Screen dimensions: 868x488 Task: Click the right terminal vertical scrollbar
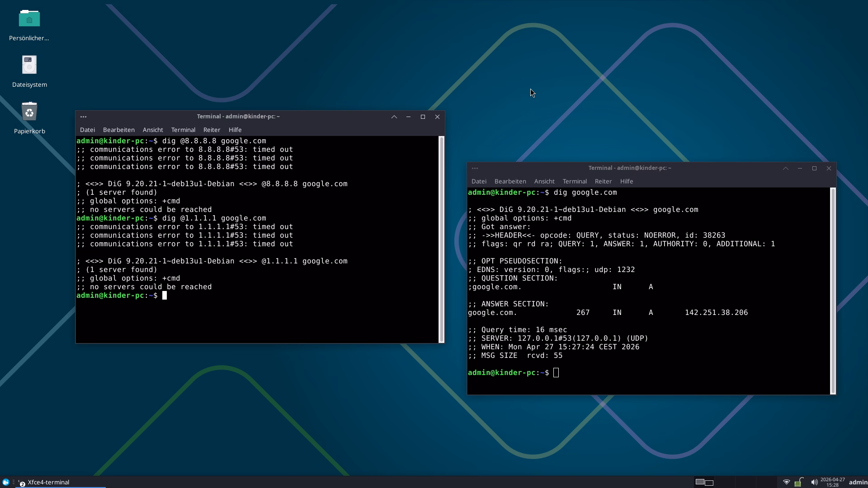(833, 291)
